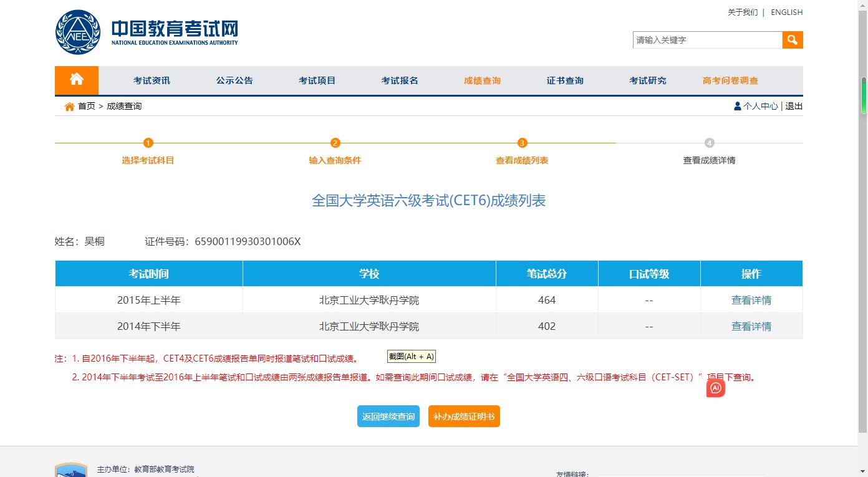Viewport: 868px width, 477px height.
Task: Focus the keyword search input field
Action: click(x=708, y=40)
